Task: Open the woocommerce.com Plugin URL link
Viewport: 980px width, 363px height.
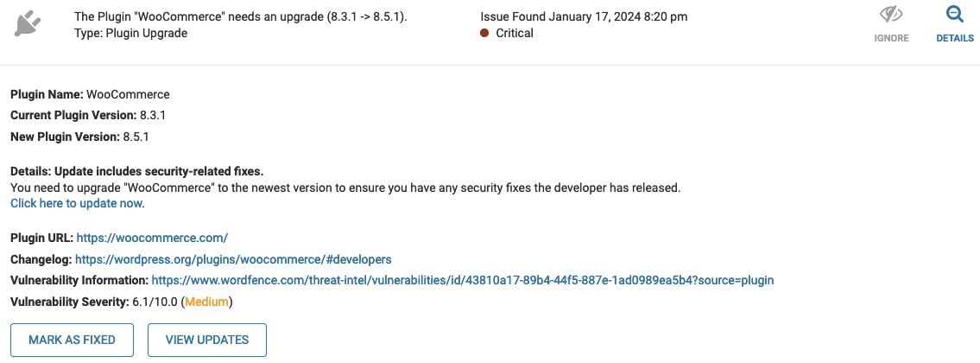Action: pyautogui.click(x=152, y=238)
